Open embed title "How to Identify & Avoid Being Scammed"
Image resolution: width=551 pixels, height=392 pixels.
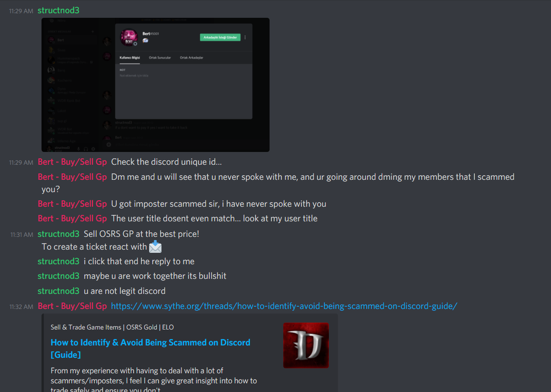(151, 348)
